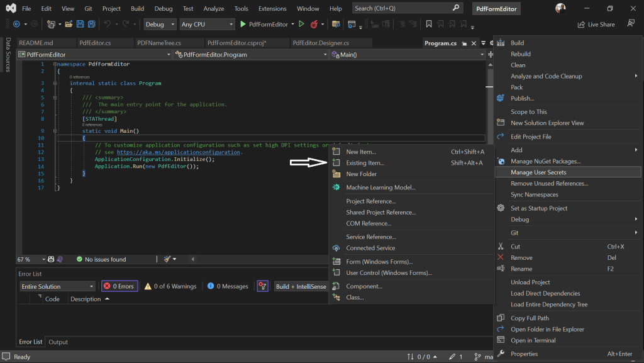Toggle the 0 of 6 Warnings filter
Viewport: 644px width, 363px height.
pos(170,286)
